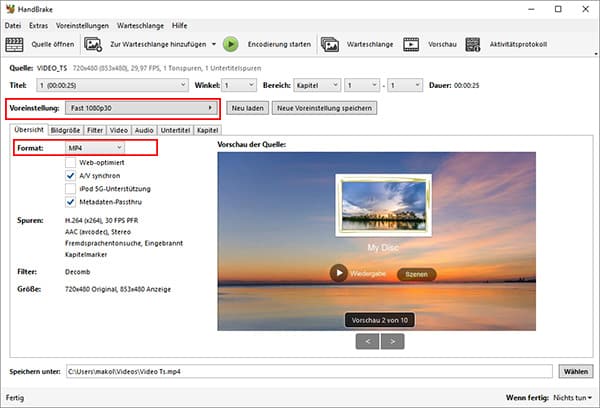The width and height of the screenshot is (600, 408).
Task: Click the Quelle öffnen film-strip icon
Action: pos(14,44)
